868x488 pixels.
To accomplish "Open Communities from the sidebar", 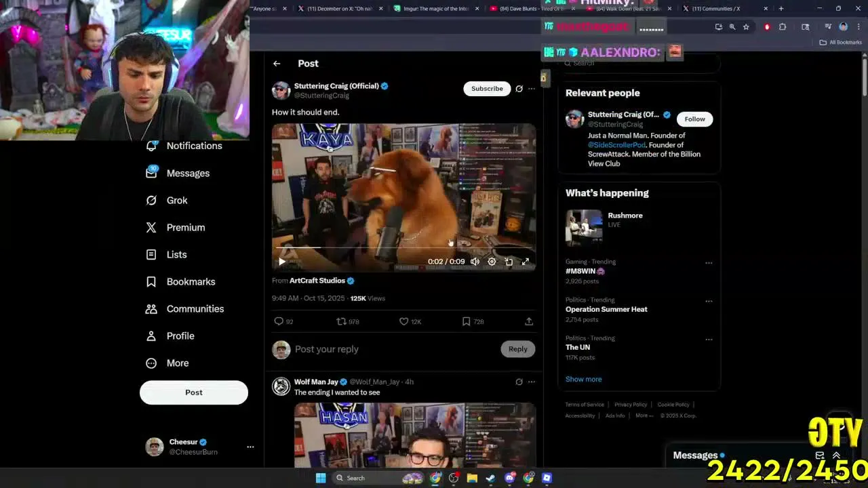I will click(184, 308).
